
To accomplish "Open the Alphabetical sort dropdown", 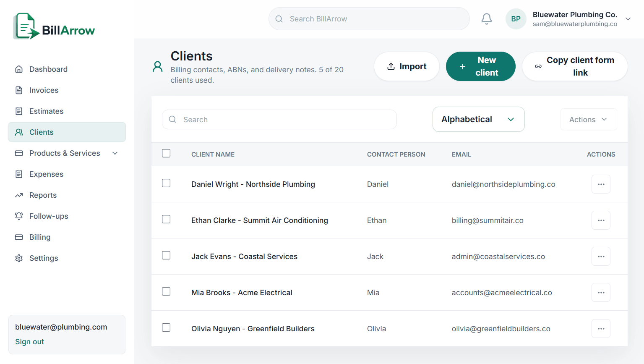I will click(x=478, y=119).
